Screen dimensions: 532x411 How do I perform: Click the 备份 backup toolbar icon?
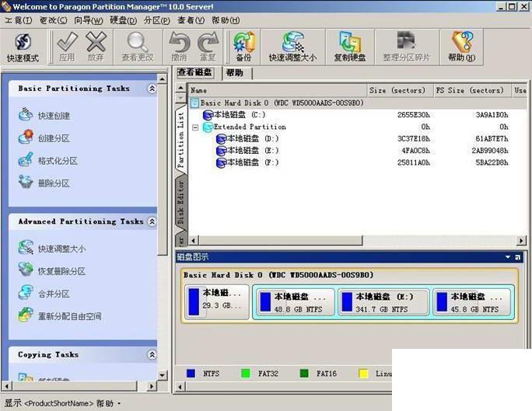[x=243, y=47]
